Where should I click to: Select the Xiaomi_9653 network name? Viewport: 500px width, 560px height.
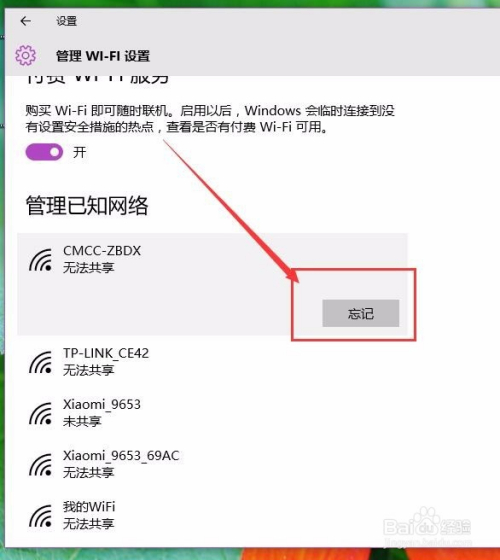click(102, 404)
